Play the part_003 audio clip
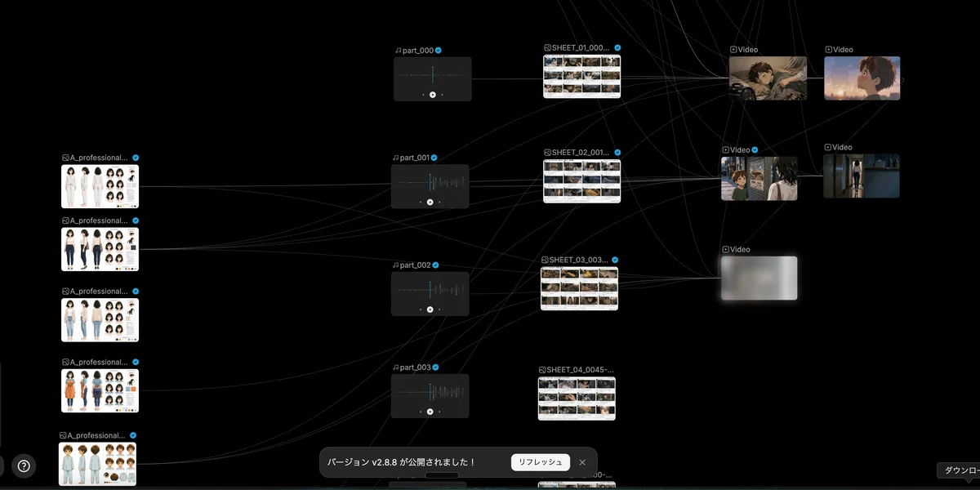The image size is (980, 490). pyautogui.click(x=430, y=412)
